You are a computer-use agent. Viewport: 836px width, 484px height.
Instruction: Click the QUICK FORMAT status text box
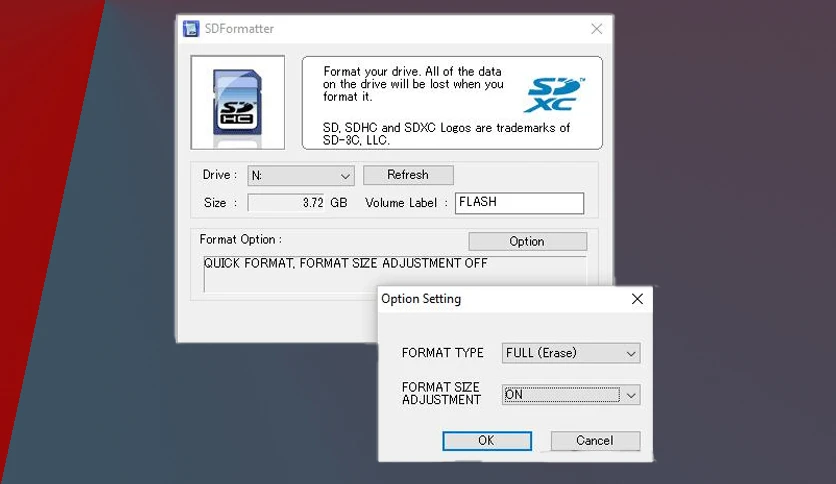click(x=395, y=273)
